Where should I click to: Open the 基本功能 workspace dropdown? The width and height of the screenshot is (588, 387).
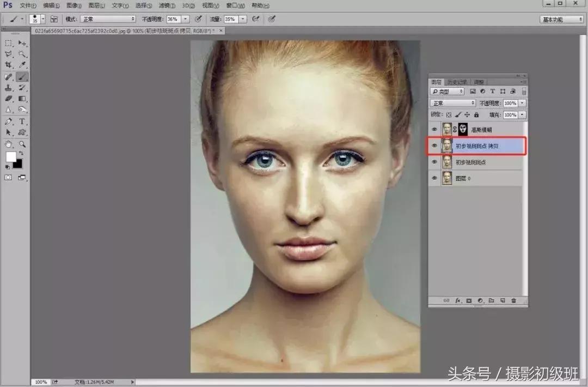click(x=562, y=19)
